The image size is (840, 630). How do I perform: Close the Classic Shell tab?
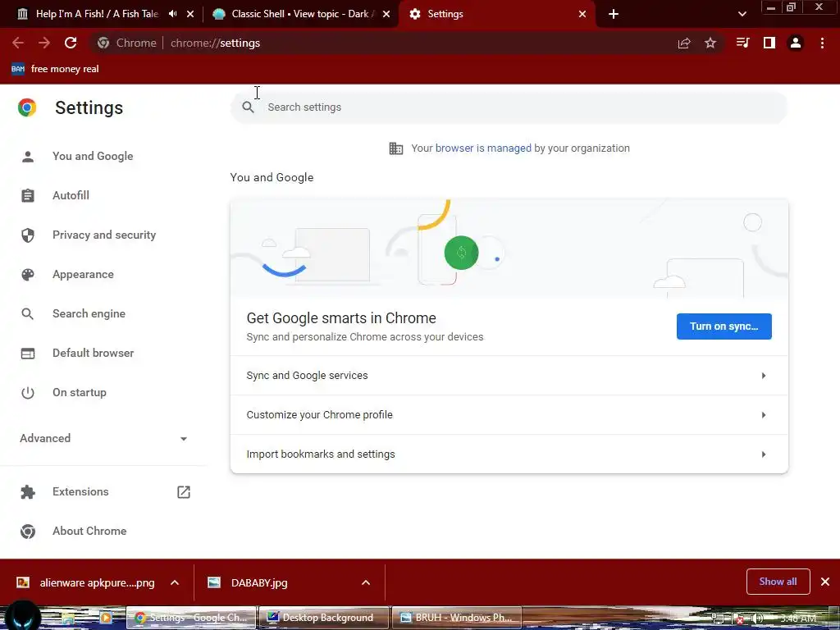pos(386,14)
